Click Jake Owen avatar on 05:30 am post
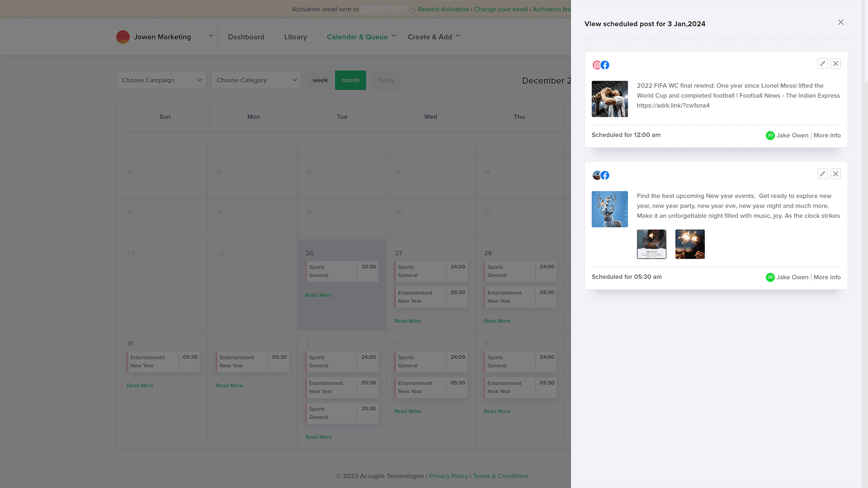This screenshot has height=488, width=868. [770, 277]
